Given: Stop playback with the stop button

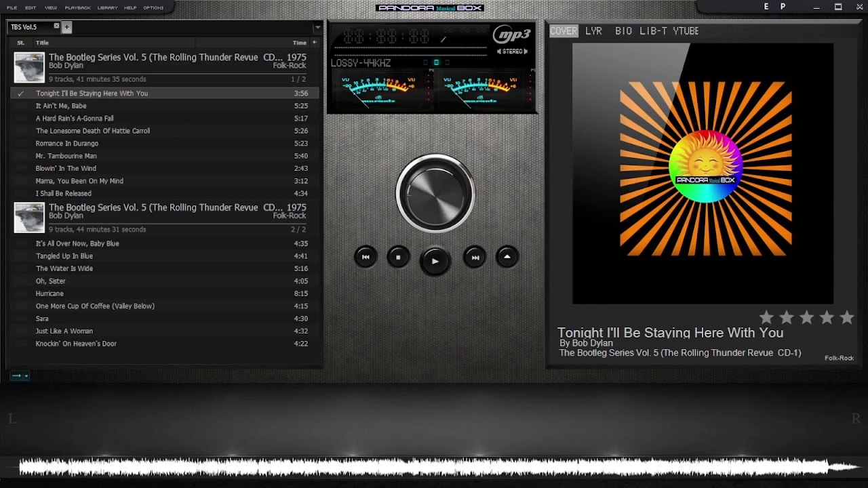Looking at the screenshot, I should pos(398,257).
